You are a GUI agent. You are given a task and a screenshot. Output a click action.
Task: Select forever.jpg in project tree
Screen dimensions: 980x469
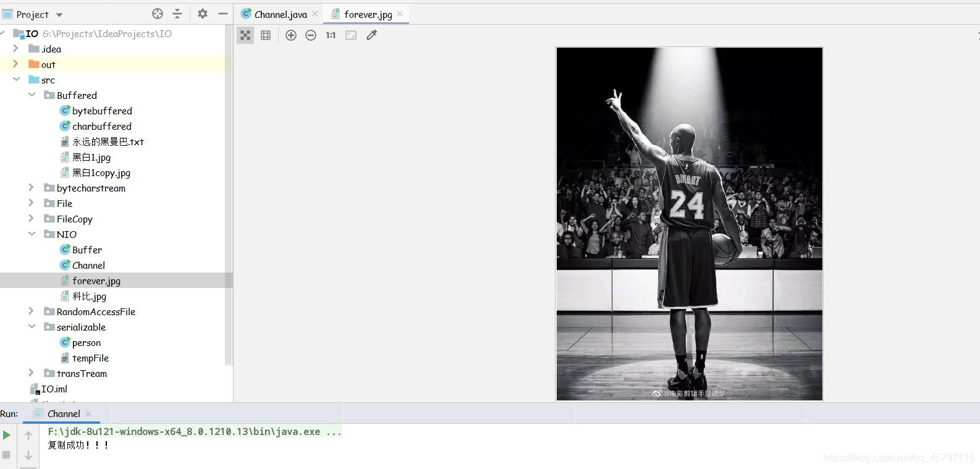[x=96, y=281]
